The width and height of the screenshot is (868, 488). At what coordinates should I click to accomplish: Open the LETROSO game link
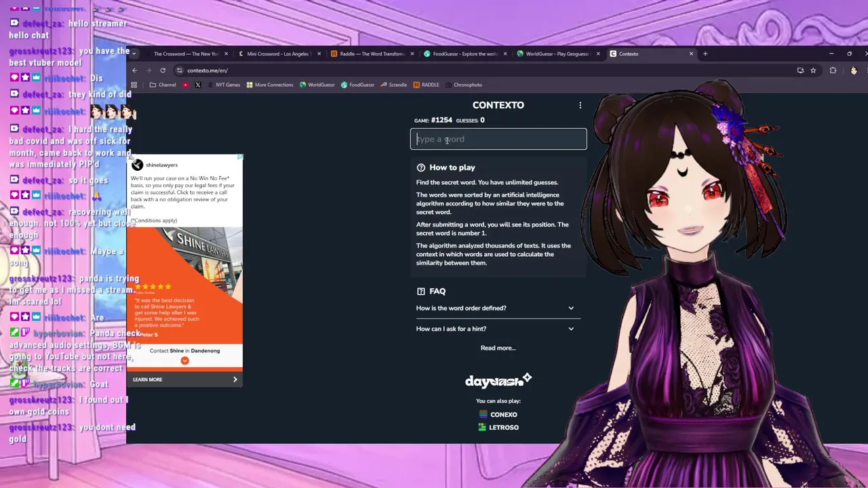click(x=498, y=427)
